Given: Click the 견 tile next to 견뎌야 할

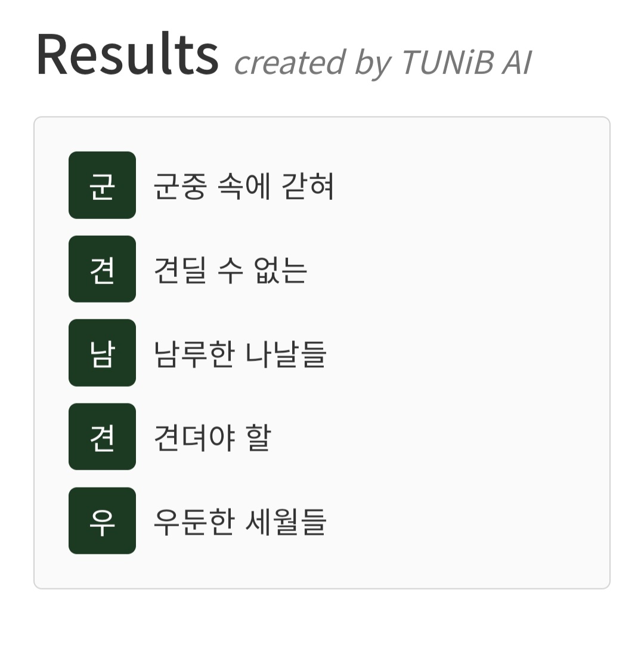Looking at the screenshot, I should point(102,437).
